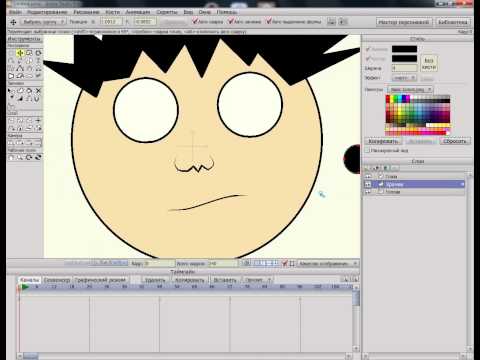This screenshot has width=480, height=360.
Task: Click the black fill color swatch
Action: click(404, 49)
